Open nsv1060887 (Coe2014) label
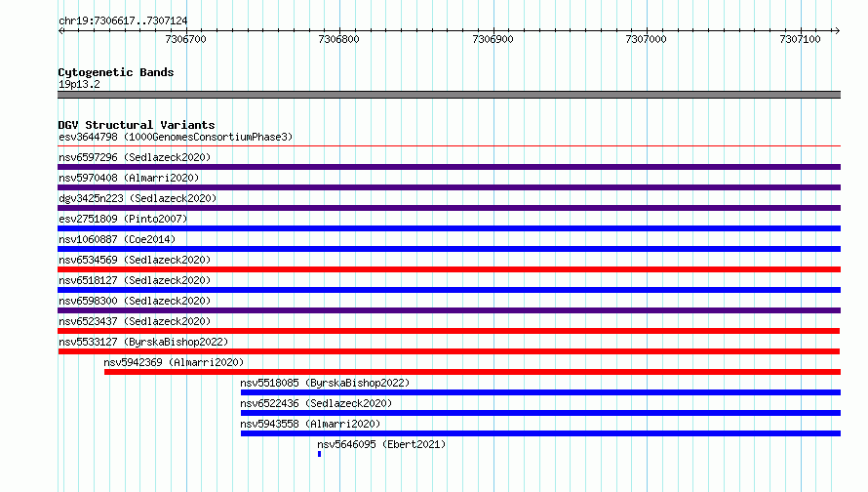 [x=117, y=239]
